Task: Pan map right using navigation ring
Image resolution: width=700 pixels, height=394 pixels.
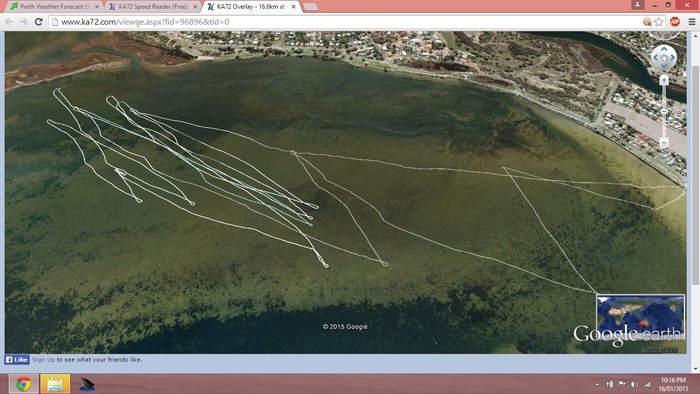Action: 673,58
